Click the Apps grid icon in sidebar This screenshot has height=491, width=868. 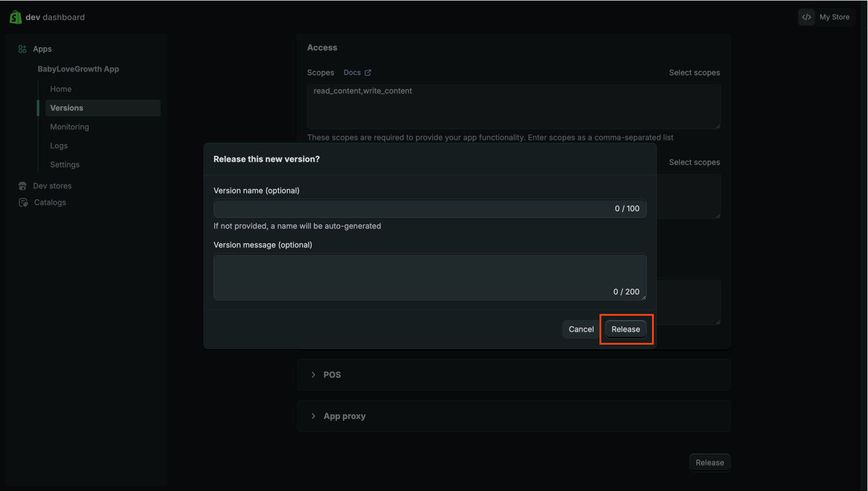(22, 49)
